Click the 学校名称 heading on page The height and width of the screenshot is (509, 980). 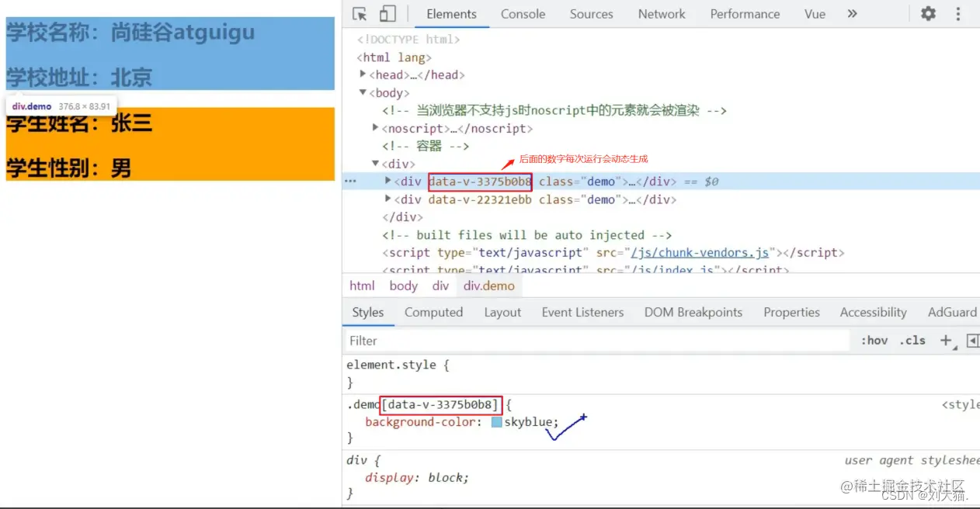[130, 32]
